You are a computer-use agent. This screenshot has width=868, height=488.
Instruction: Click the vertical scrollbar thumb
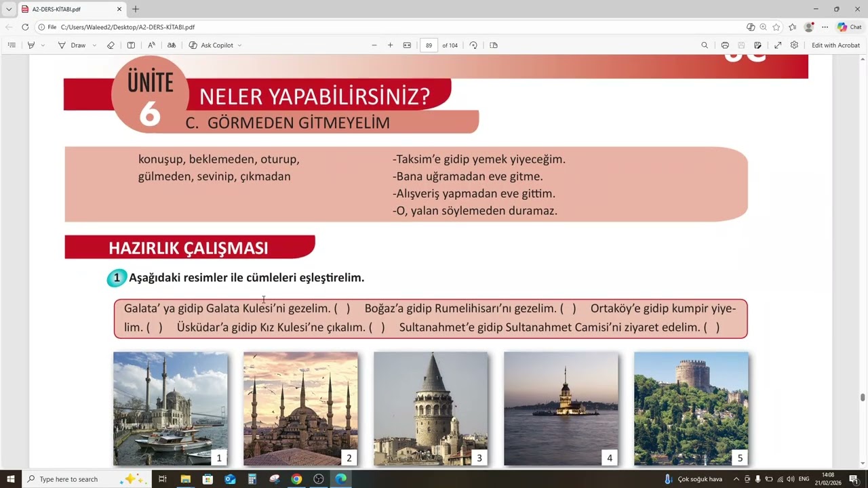(x=863, y=397)
